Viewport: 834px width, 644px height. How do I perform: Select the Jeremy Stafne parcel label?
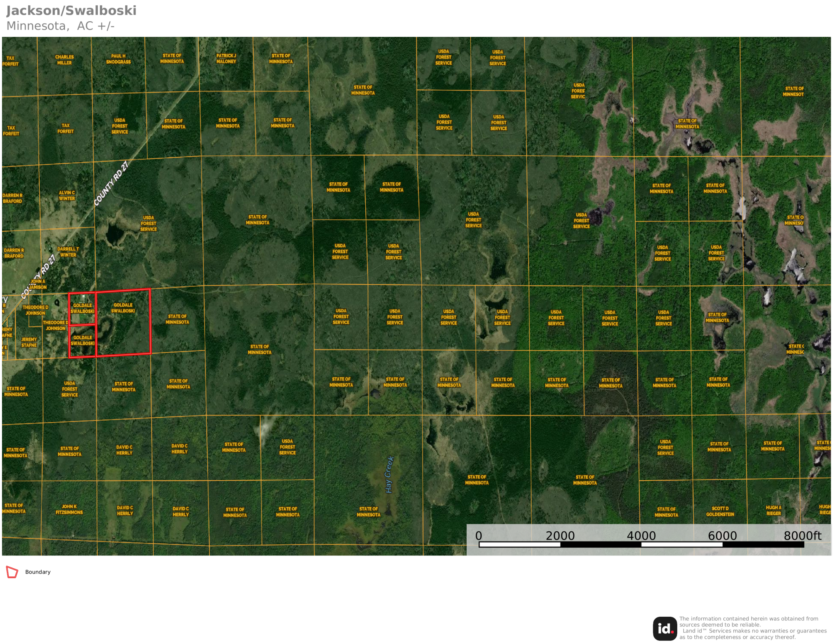(x=29, y=342)
